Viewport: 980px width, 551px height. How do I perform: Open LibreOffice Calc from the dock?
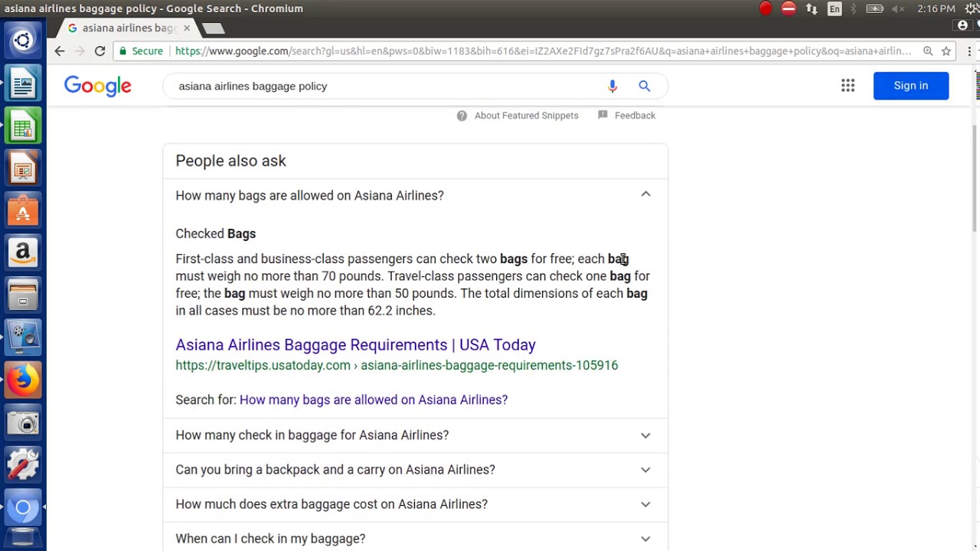(x=23, y=126)
